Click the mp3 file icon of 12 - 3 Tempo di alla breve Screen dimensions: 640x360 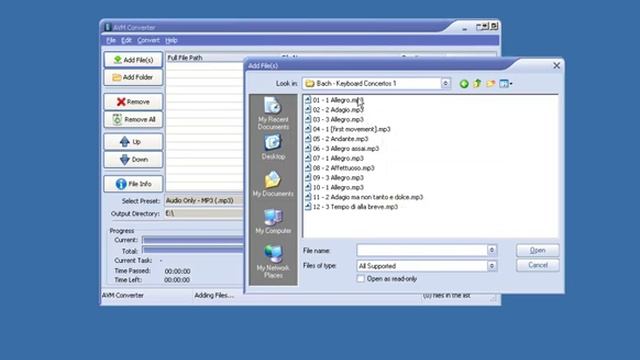(308, 207)
